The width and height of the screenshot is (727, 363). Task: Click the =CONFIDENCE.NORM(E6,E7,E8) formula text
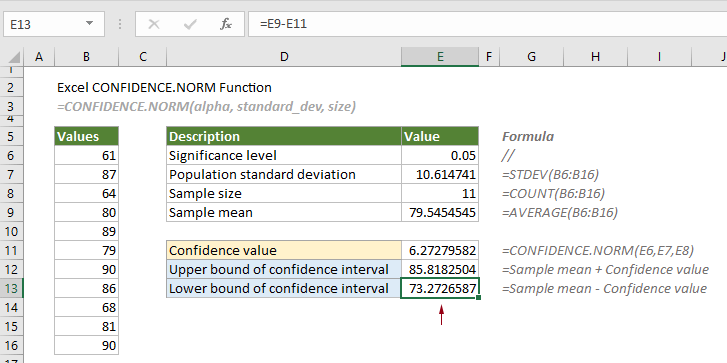point(598,251)
